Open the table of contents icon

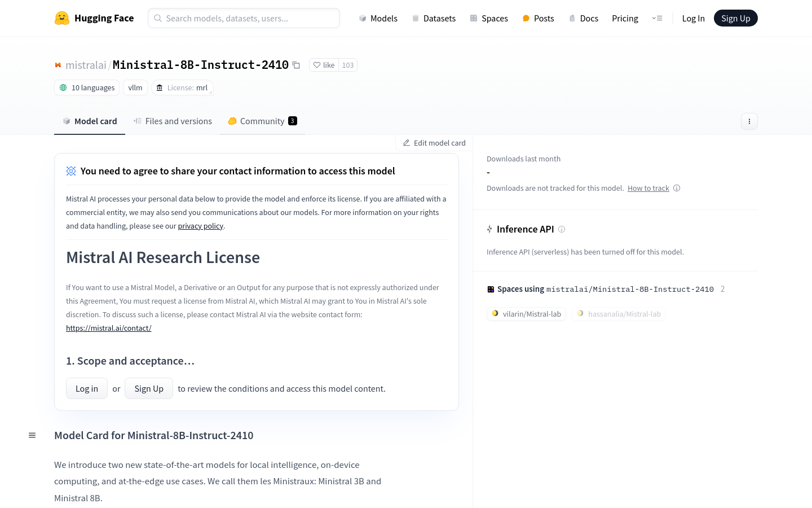click(x=32, y=435)
